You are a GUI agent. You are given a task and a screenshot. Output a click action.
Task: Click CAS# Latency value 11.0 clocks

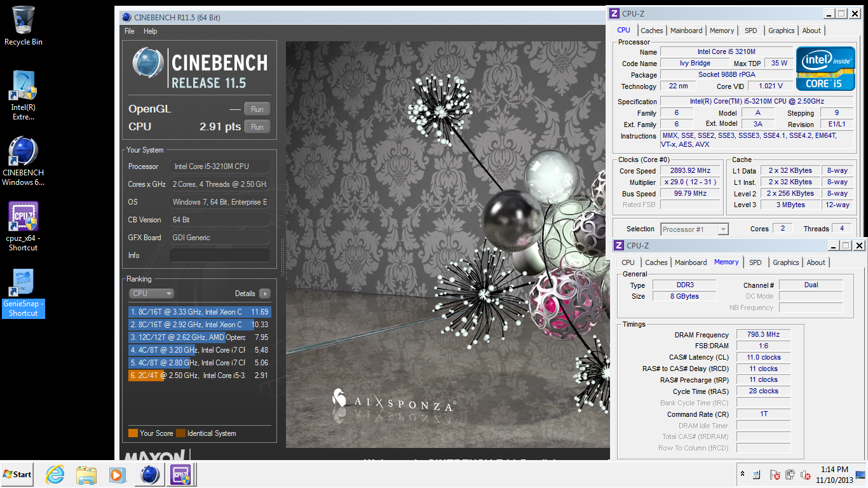click(x=764, y=357)
